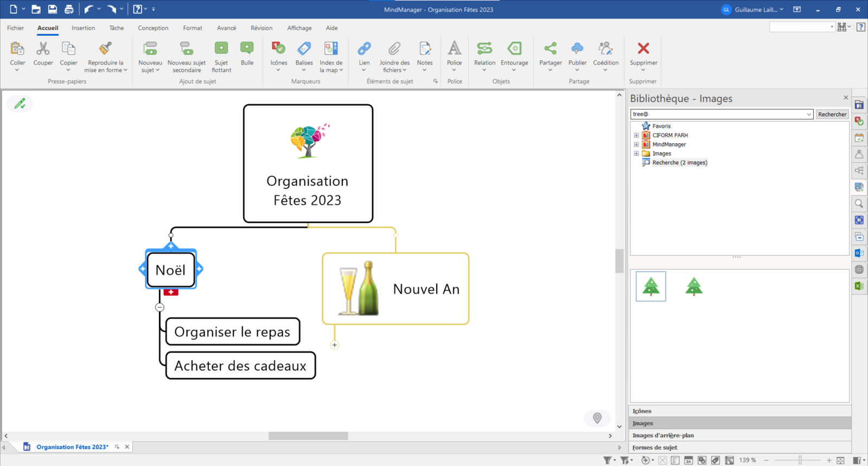Open the Images d'arrière-plan section

tap(663, 436)
